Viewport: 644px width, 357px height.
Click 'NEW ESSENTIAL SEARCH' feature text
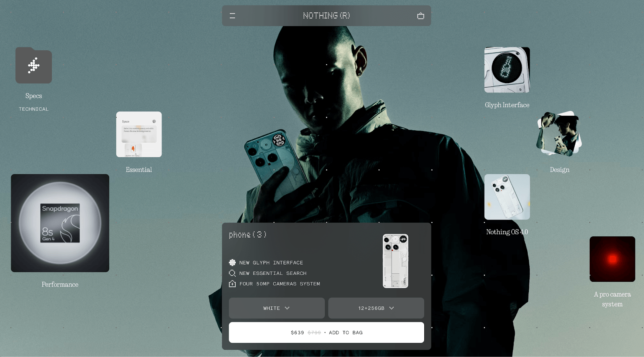click(273, 273)
